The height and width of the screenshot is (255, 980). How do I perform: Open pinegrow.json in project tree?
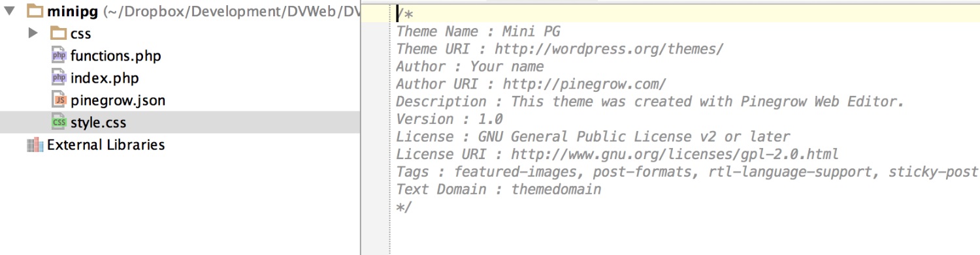pyautogui.click(x=118, y=100)
